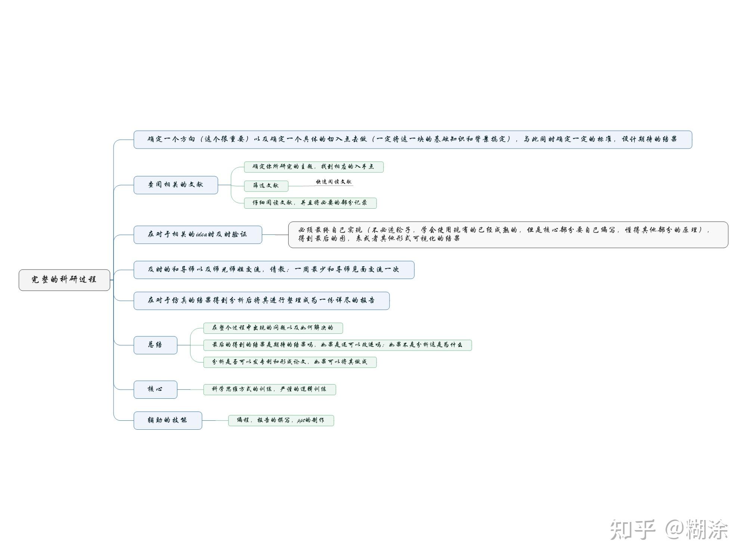747x560 pixels.
Task: Click the 快速阅读文献 leaf label
Action: 334,182
